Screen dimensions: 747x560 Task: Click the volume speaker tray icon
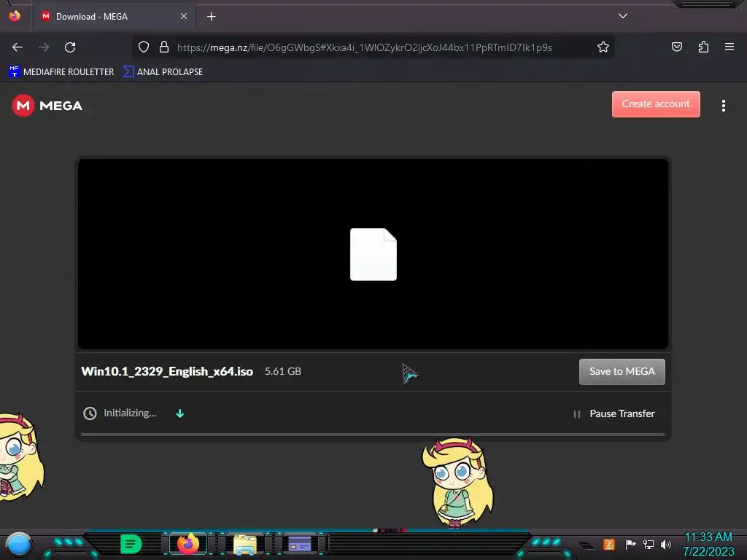point(666,544)
